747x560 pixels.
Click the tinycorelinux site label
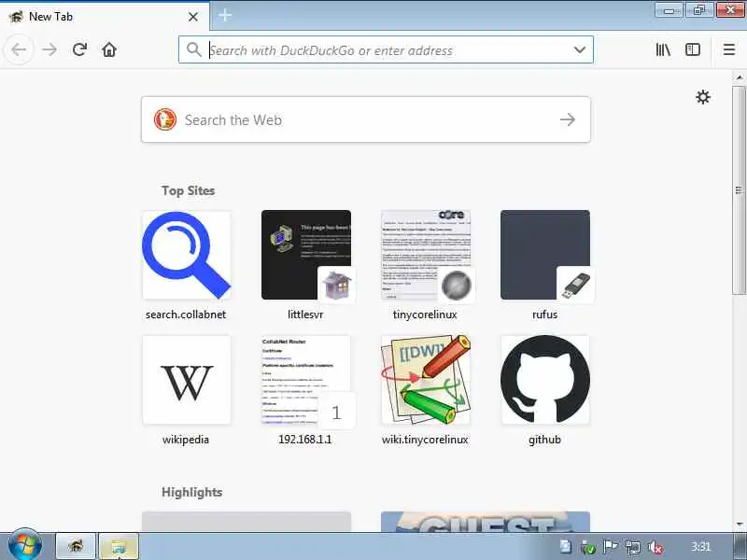425,315
